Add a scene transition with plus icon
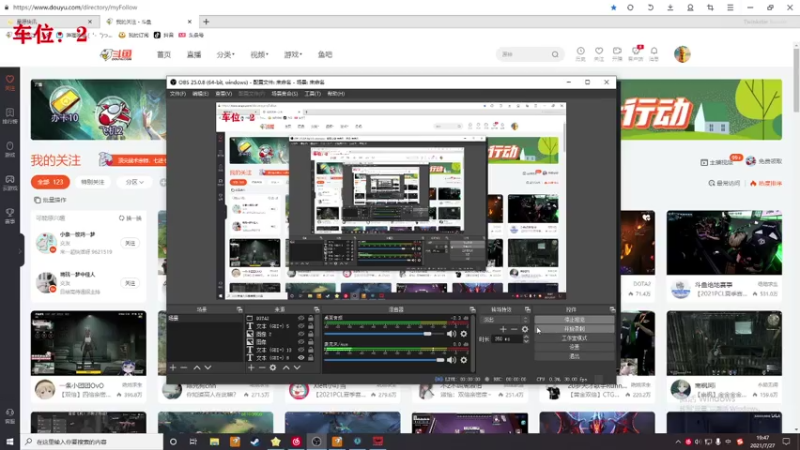This screenshot has width=800, height=450. click(503, 329)
